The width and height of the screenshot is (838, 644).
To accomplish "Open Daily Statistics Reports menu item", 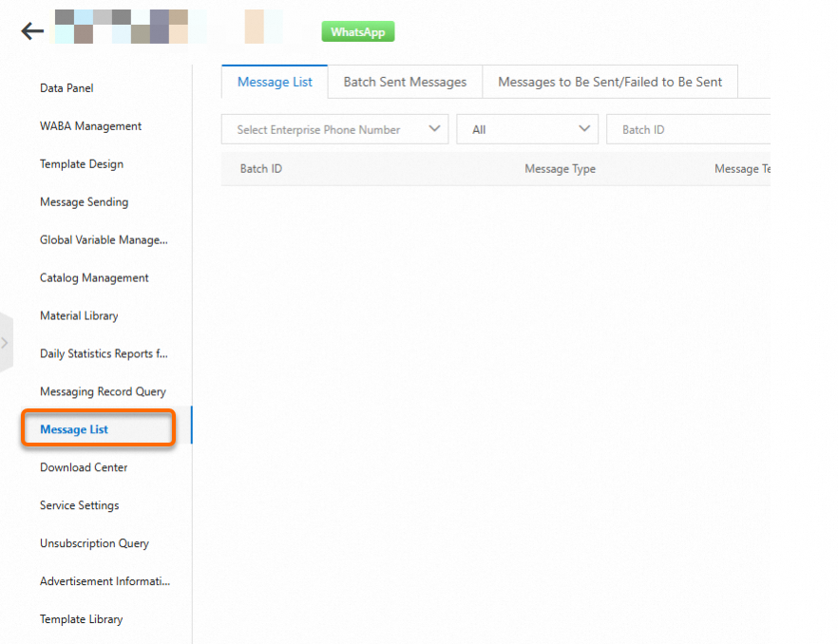I will coord(104,353).
